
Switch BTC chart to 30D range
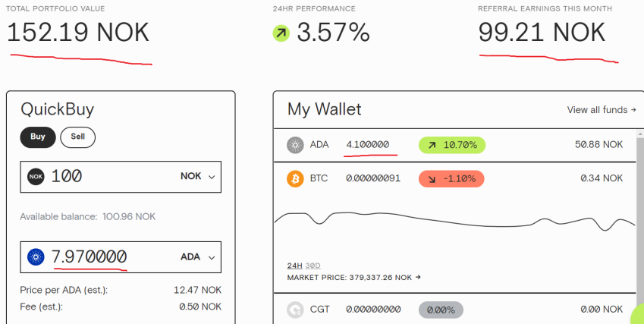click(313, 266)
